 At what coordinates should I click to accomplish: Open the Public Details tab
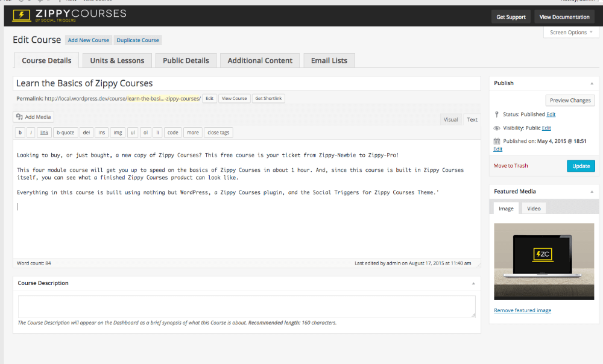tap(186, 60)
